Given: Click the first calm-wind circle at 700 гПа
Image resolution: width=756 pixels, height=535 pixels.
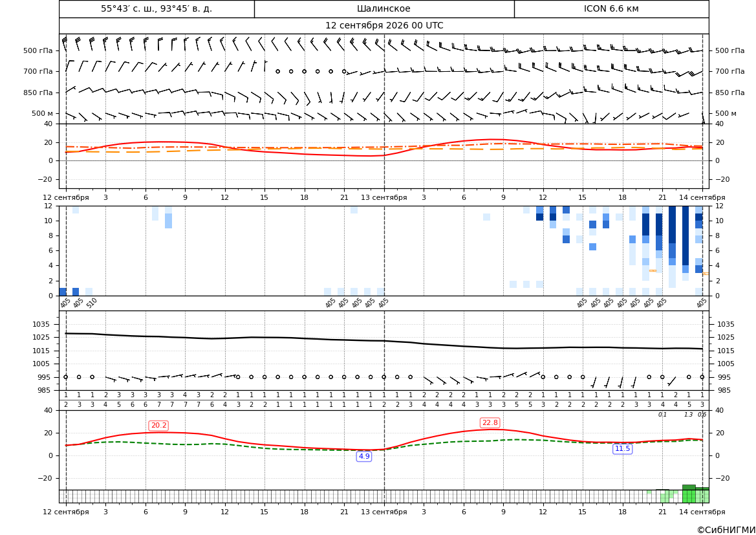Looking at the screenshot, I should pos(277,71).
